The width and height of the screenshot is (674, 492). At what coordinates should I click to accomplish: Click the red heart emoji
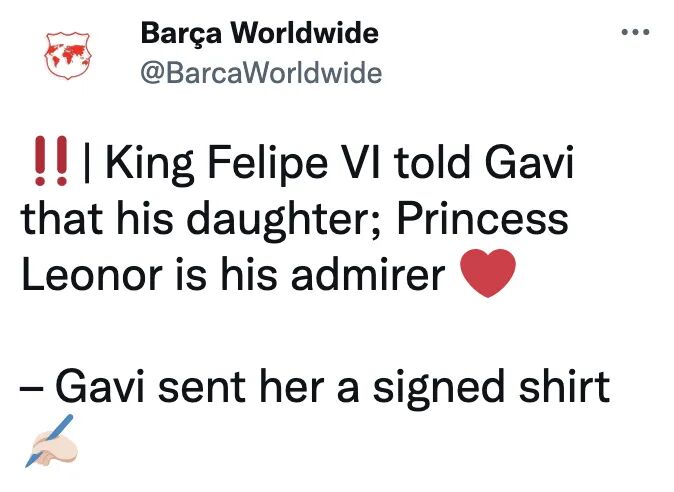[x=490, y=275]
